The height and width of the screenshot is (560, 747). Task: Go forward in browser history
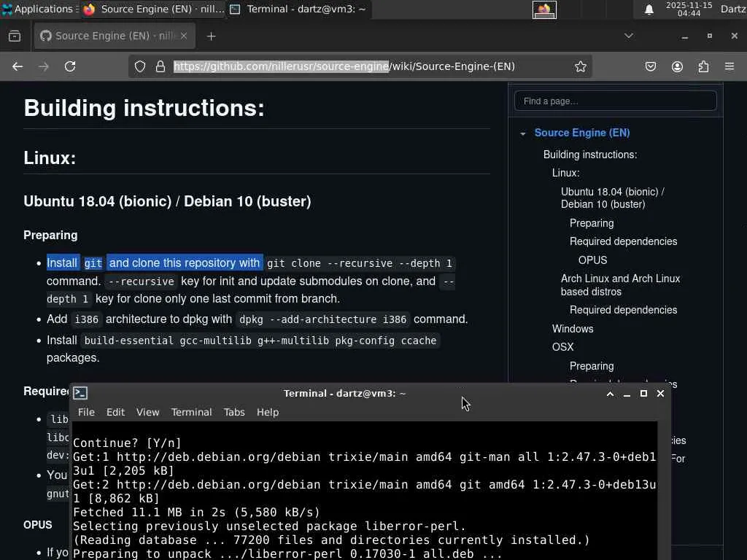[x=44, y=66]
